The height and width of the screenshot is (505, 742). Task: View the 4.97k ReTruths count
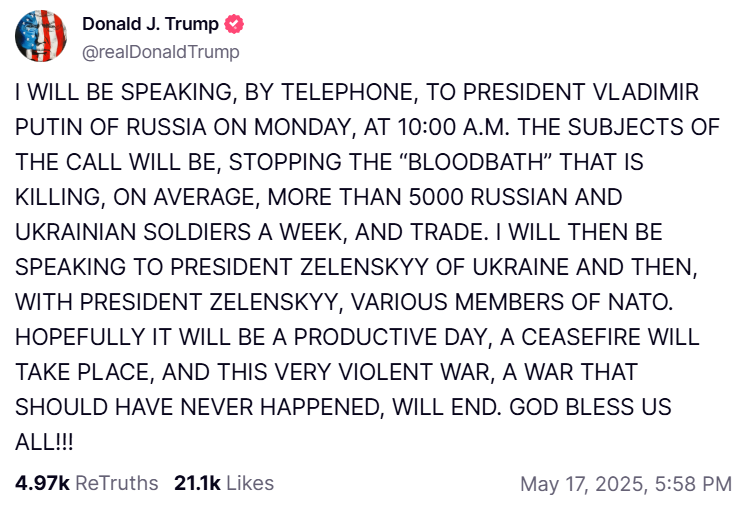tap(42, 483)
